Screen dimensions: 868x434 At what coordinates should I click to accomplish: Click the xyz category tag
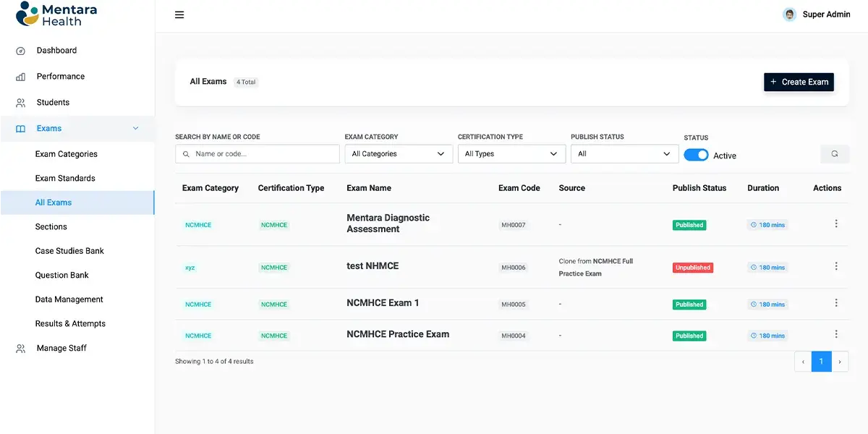(190, 268)
